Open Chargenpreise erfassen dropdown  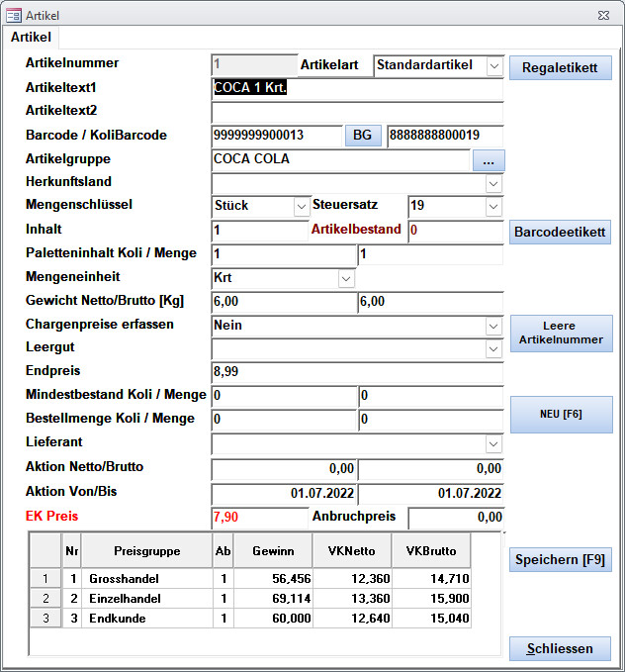pos(493,326)
